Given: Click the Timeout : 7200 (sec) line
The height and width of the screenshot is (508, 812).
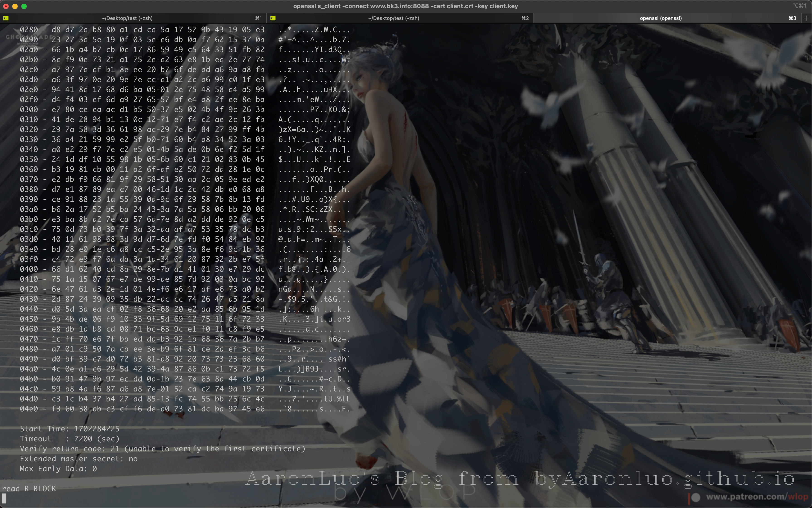Looking at the screenshot, I should point(70,439).
